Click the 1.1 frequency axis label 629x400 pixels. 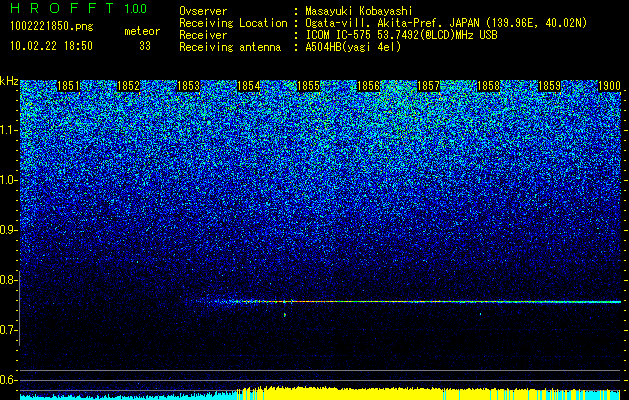click(8, 131)
